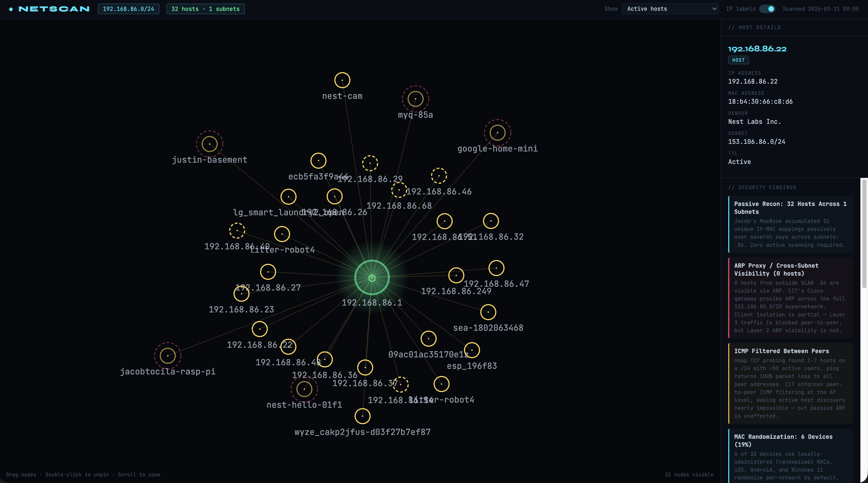Click the 32 hosts · 1 subnets badge
This screenshot has width=868, height=483.
click(205, 9)
